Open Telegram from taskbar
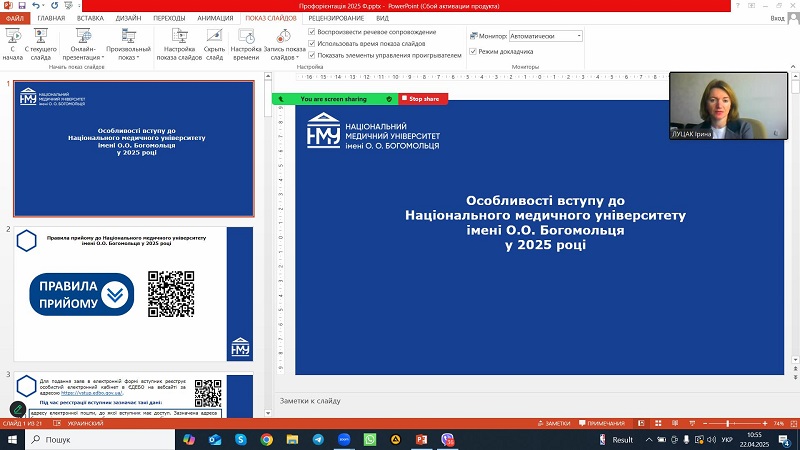This screenshot has width=800, height=450. click(318, 439)
